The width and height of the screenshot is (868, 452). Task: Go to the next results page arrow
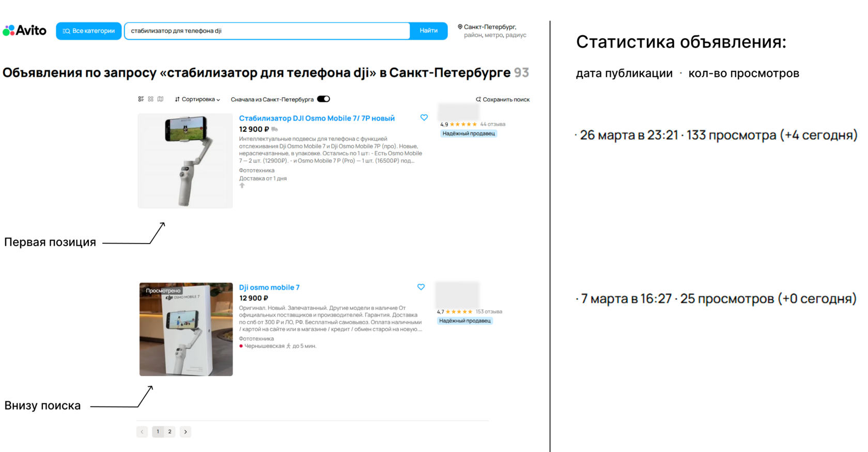(x=185, y=432)
